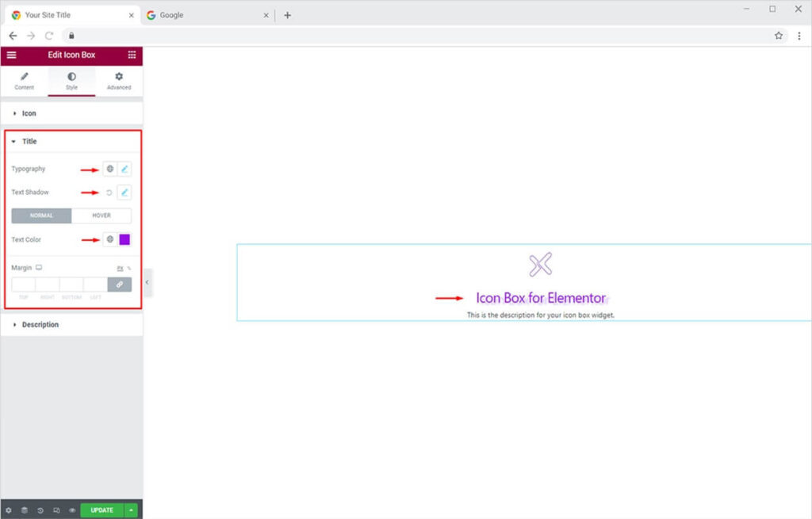Open the History panel in footer

[40, 510]
